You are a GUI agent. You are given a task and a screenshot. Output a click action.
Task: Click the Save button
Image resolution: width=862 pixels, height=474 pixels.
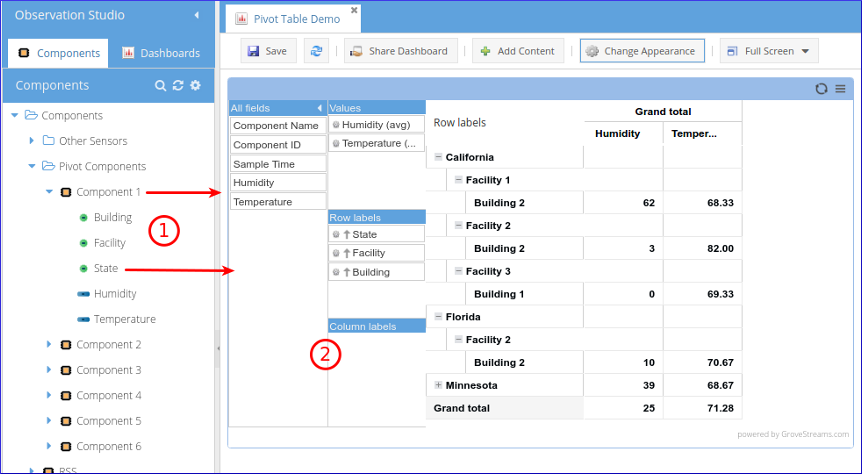click(x=267, y=51)
